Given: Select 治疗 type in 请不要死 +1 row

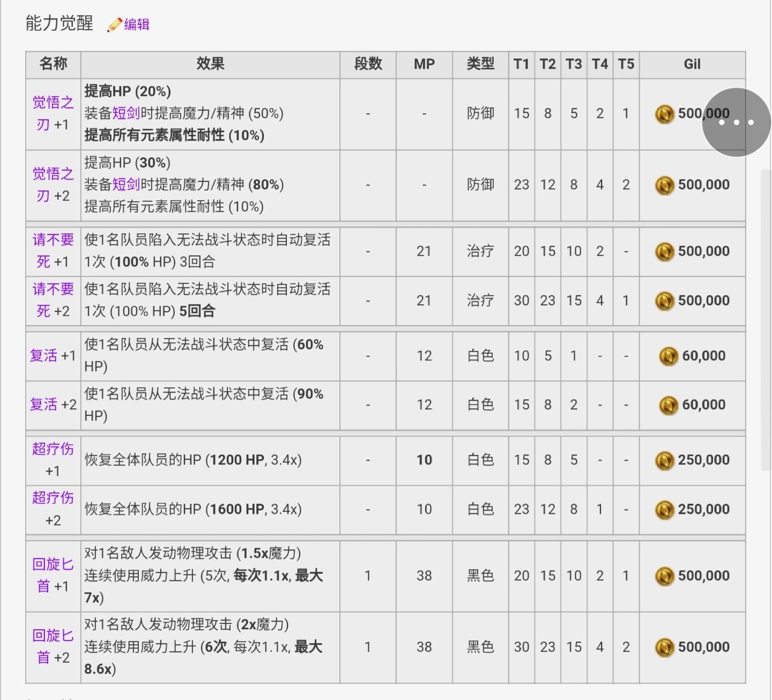Looking at the screenshot, I should pos(480,251).
